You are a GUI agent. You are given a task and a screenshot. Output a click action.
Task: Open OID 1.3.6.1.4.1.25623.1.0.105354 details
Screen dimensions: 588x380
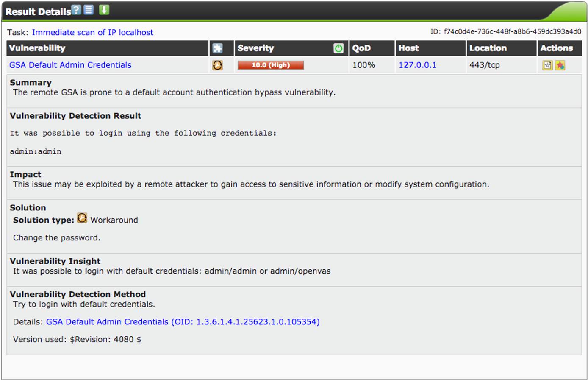pos(183,322)
